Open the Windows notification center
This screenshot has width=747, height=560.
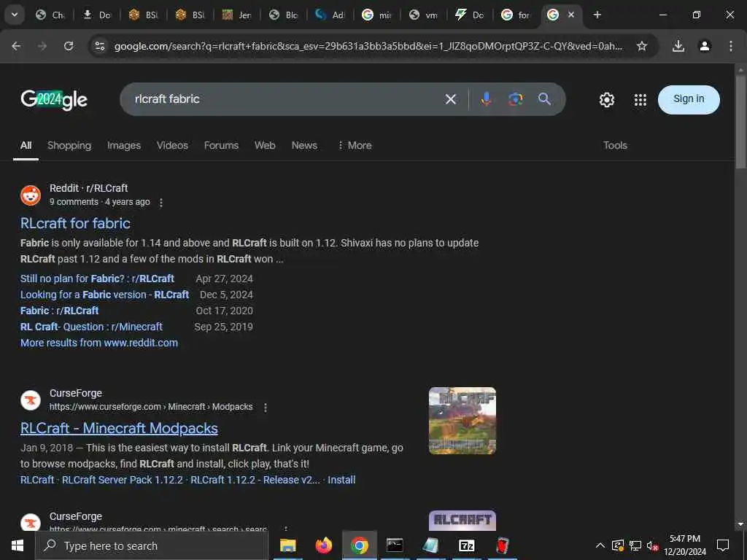(x=723, y=545)
